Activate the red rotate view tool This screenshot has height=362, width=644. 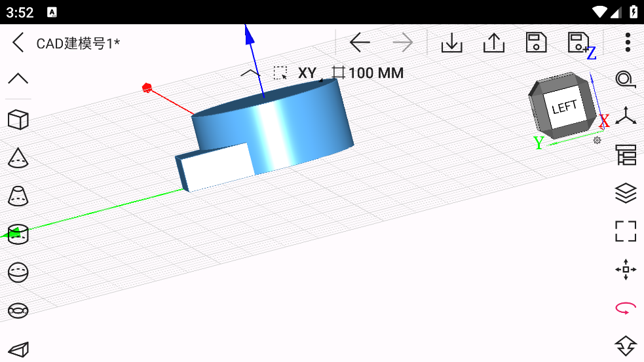click(626, 308)
